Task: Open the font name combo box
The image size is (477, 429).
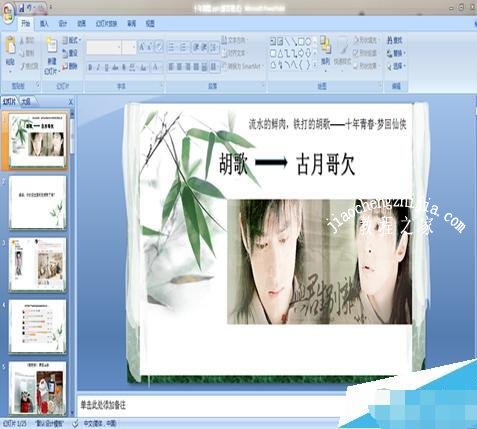Action: click(104, 47)
